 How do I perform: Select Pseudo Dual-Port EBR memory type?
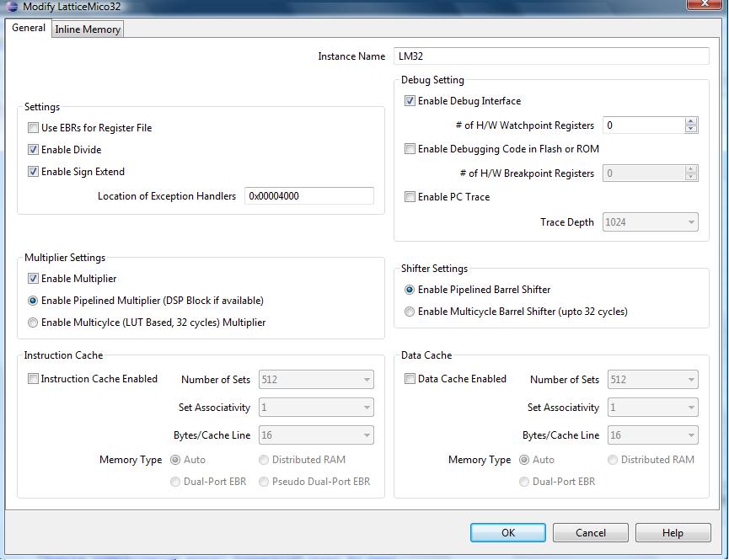click(x=264, y=482)
